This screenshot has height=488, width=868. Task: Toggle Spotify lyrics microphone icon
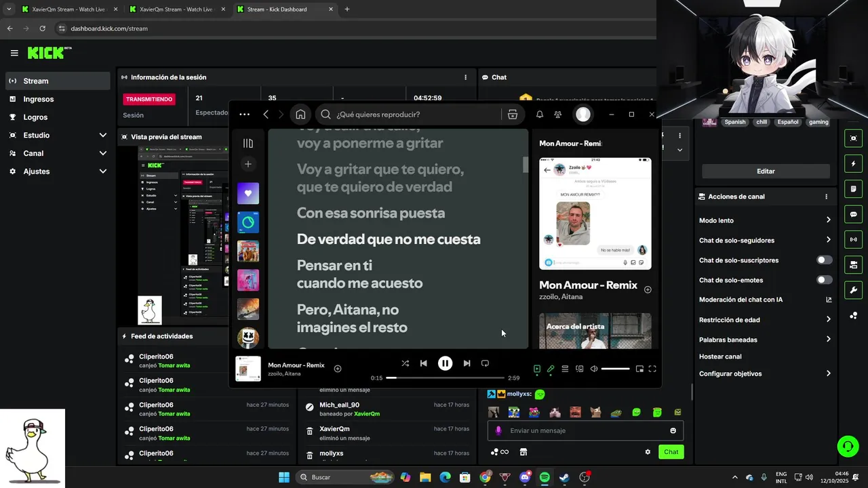point(551,369)
